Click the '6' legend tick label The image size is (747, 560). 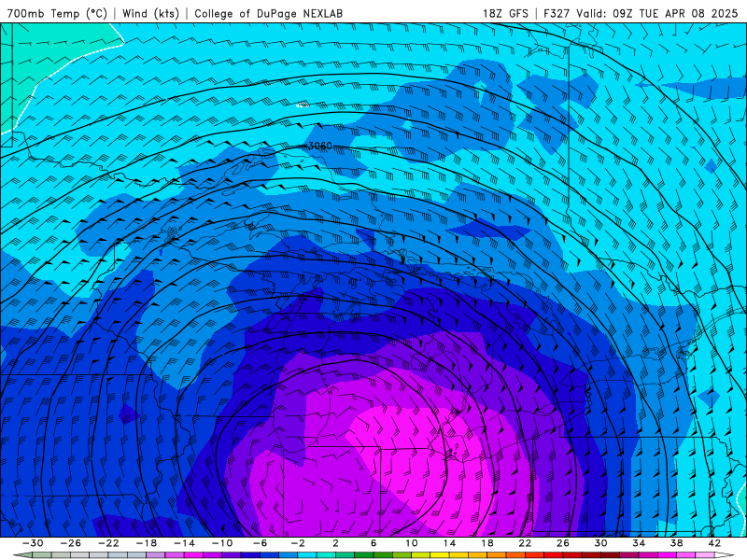point(373,543)
